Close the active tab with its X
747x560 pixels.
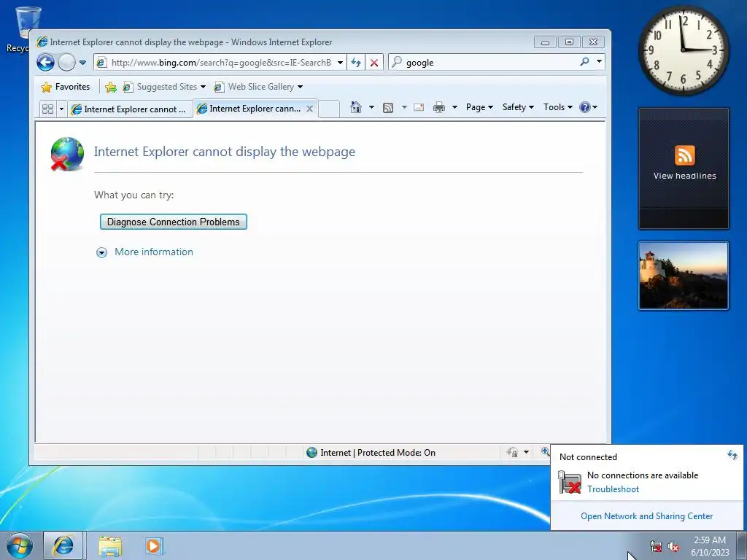click(x=309, y=109)
